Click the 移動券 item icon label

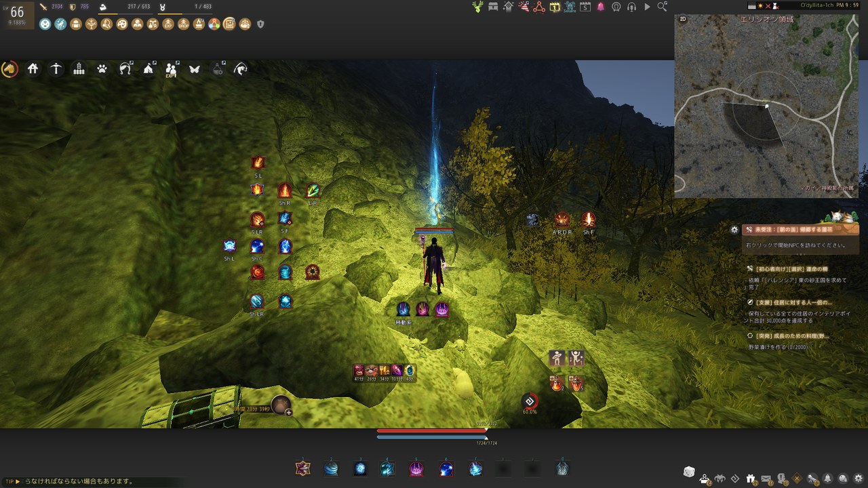click(403, 322)
